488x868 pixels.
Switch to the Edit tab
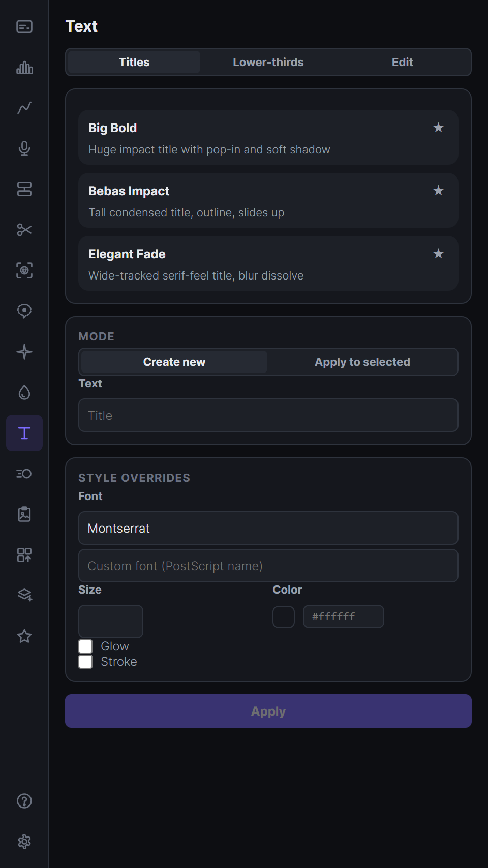403,62
